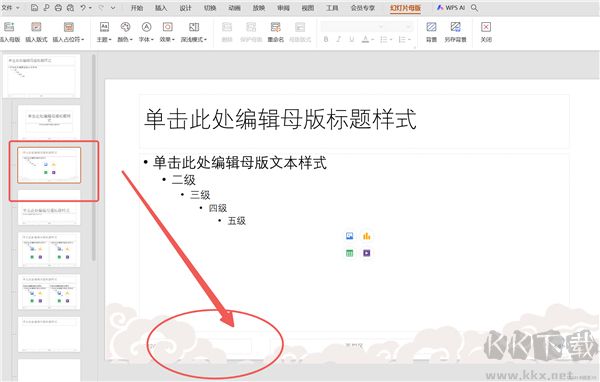Click the thumbnail pane vertical scrollbar
Viewport: 600px width, 382px height.
click(94, 158)
